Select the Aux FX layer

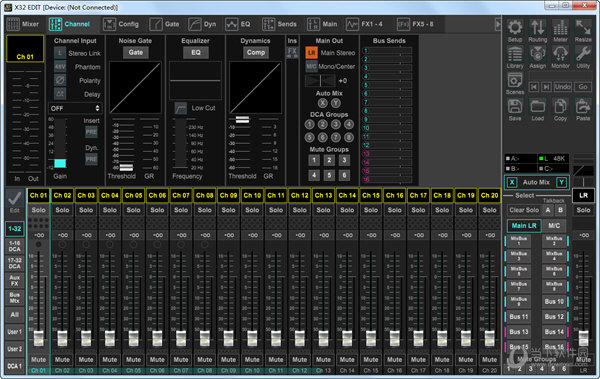pos(15,280)
